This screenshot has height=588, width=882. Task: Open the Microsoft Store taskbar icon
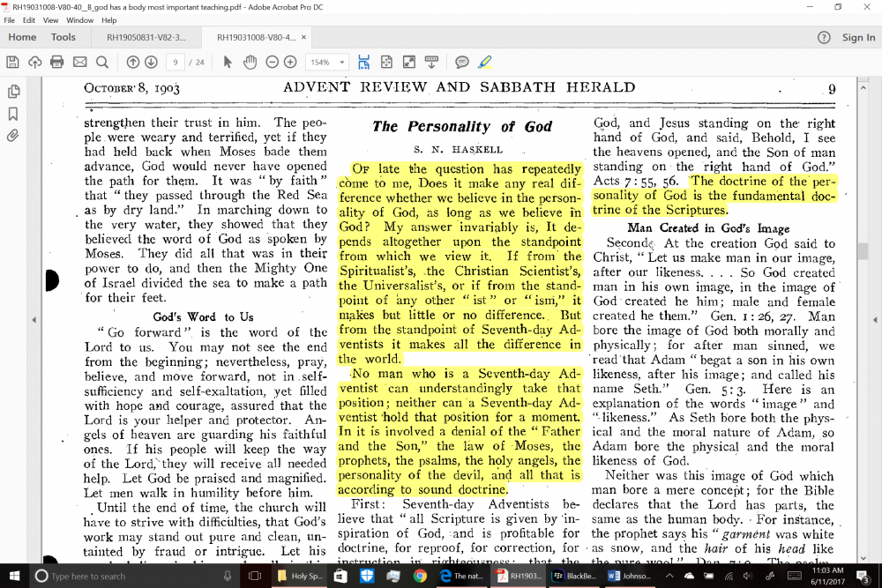[x=340, y=576]
